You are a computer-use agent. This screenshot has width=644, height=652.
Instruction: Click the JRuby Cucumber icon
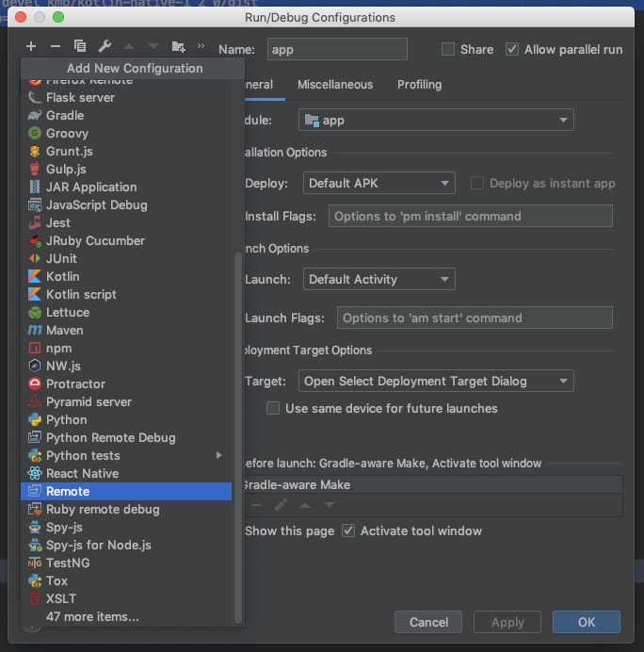pos(35,241)
